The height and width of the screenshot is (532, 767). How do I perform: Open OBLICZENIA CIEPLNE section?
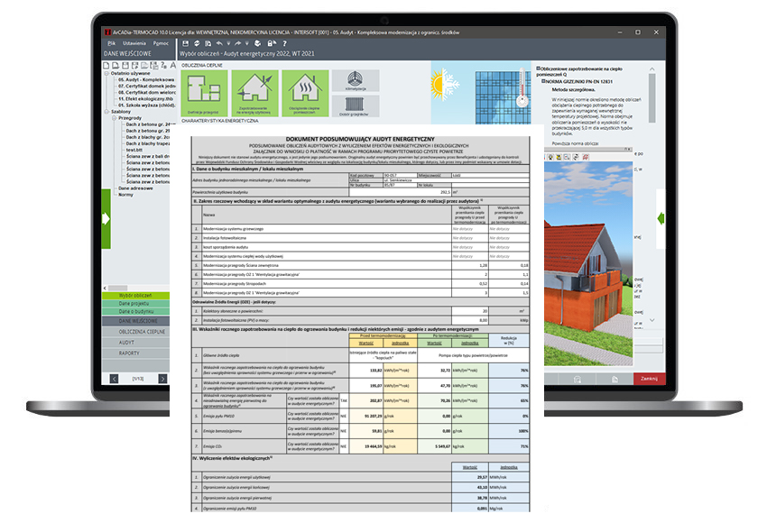click(x=135, y=332)
